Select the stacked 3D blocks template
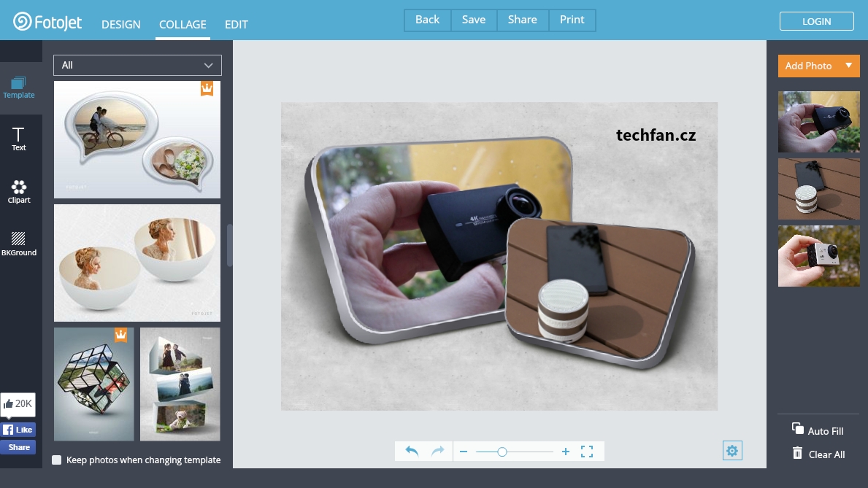This screenshot has width=868, height=488. (x=180, y=384)
